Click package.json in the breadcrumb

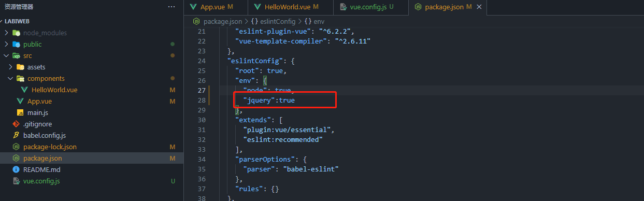tap(223, 21)
